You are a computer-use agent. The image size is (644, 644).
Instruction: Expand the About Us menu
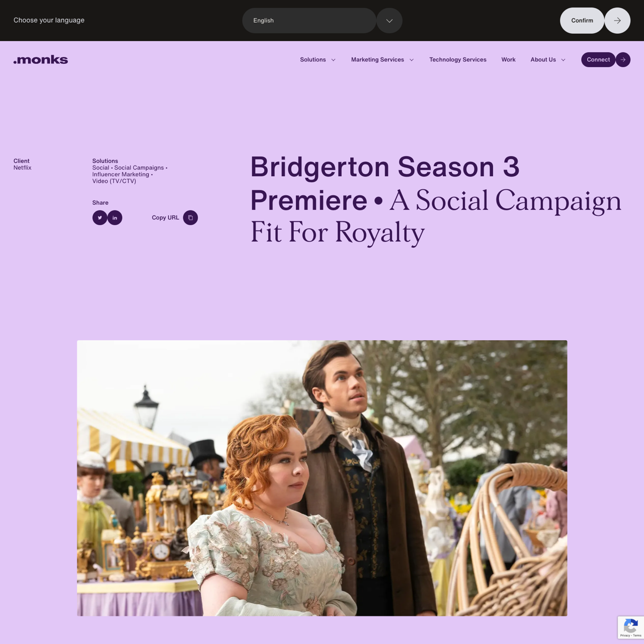[x=548, y=59]
